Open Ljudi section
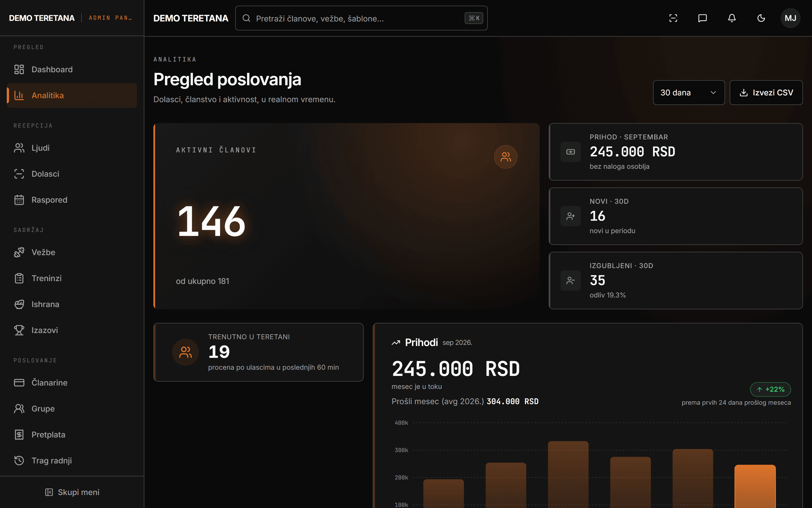 point(72,148)
